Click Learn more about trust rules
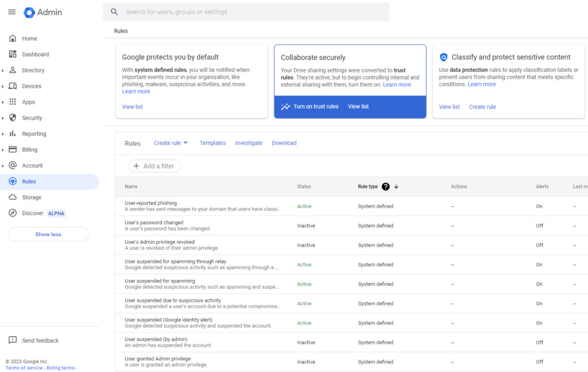Image resolution: width=588 pixels, height=372 pixels. click(397, 85)
